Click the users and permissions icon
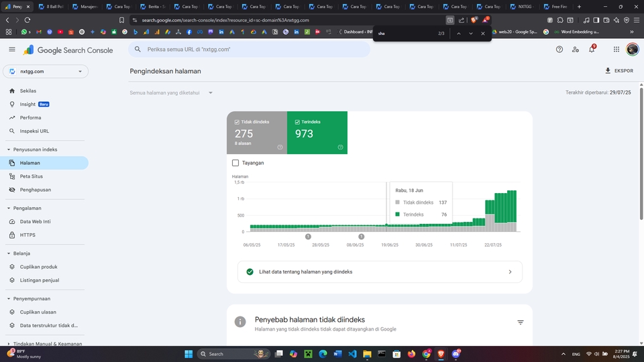Image resolution: width=644 pixels, height=362 pixels. [x=576, y=50]
